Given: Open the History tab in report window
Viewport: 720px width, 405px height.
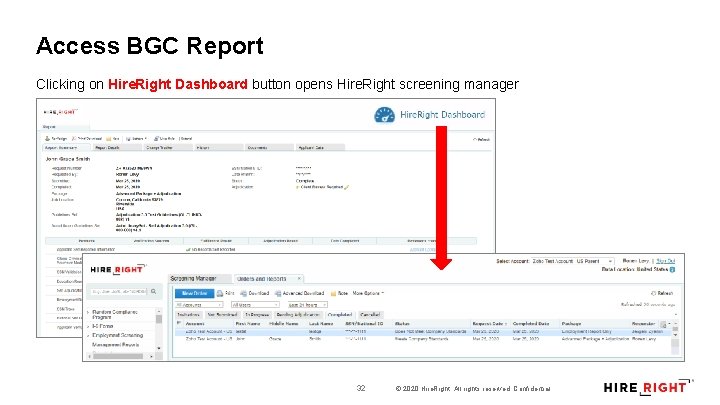Looking at the screenshot, I should (x=219, y=147).
